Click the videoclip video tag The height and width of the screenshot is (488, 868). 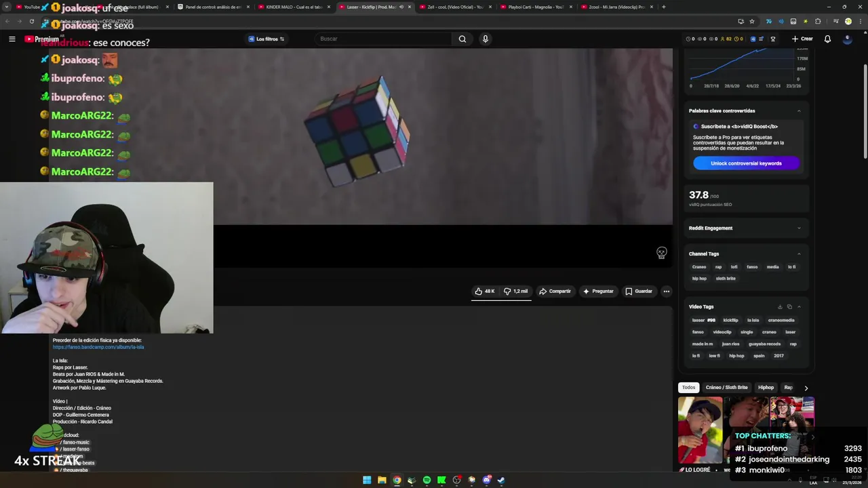click(x=722, y=332)
